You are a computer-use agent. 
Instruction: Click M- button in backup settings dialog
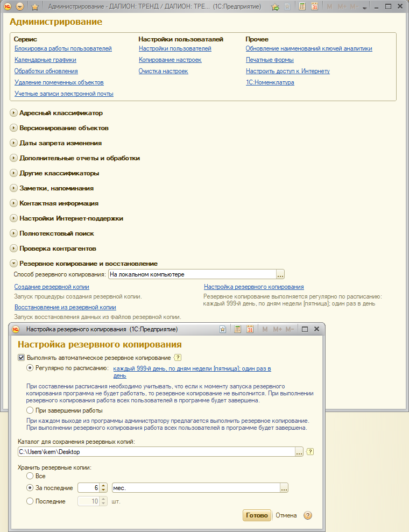point(290,329)
